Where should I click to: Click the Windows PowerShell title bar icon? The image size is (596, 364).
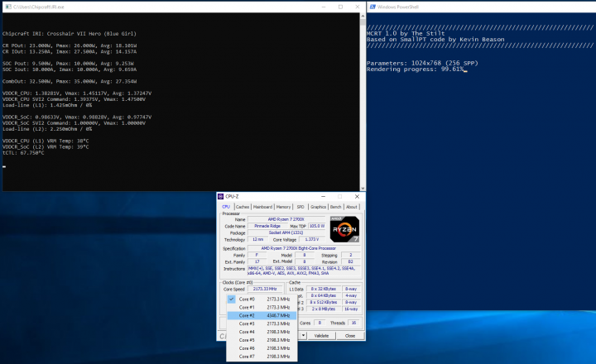pos(372,7)
